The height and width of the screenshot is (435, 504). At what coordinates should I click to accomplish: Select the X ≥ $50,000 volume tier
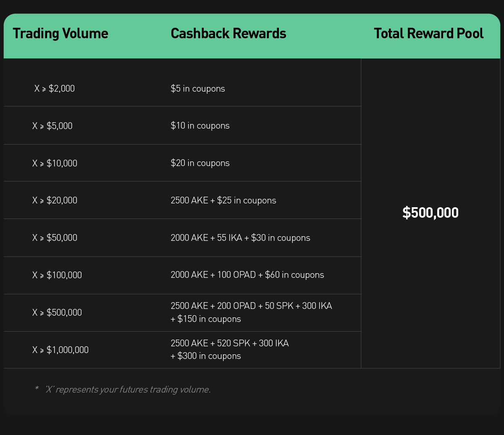point(55,238)
